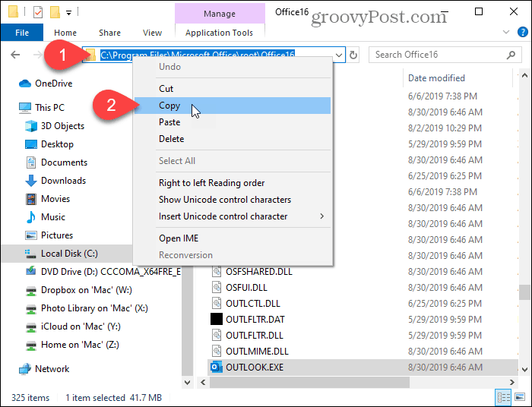Sort by the Date modified column header
The height and width of the screenshot is (407, 532).
pyautogui.click(x=436, y=78)
